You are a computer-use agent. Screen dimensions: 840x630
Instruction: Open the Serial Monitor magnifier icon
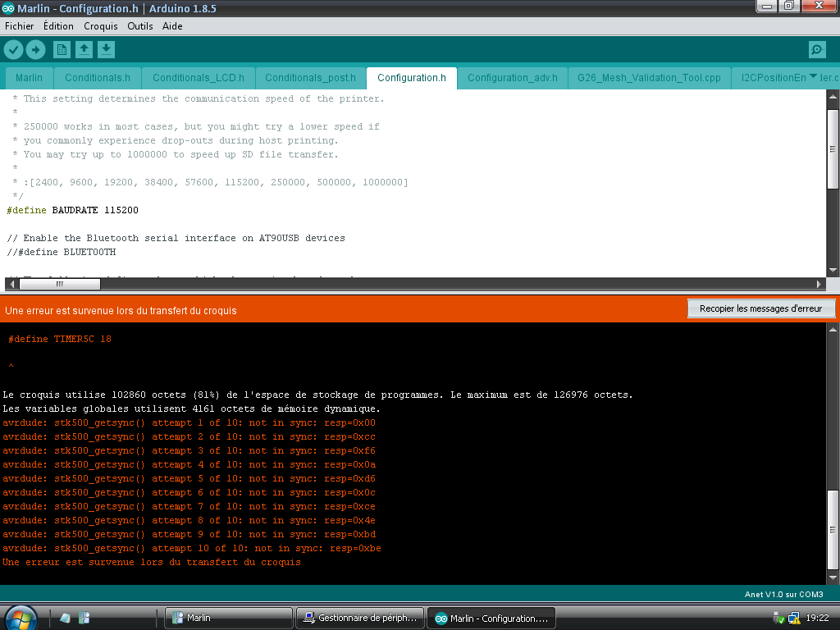(817, 50)
